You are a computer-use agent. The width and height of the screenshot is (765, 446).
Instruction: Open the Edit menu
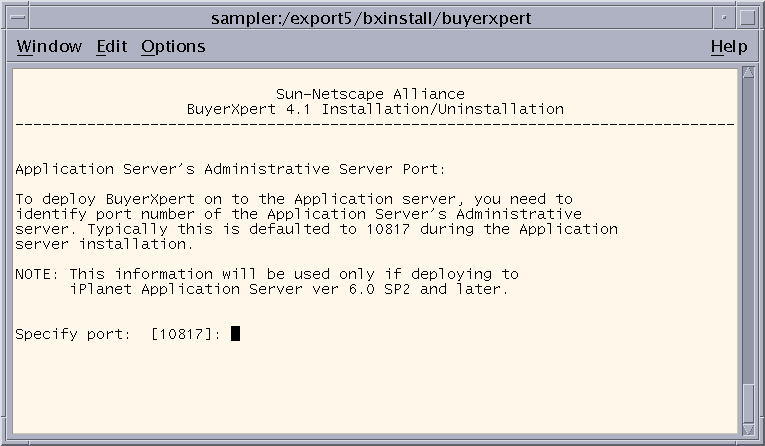click(x=112, y=46)
